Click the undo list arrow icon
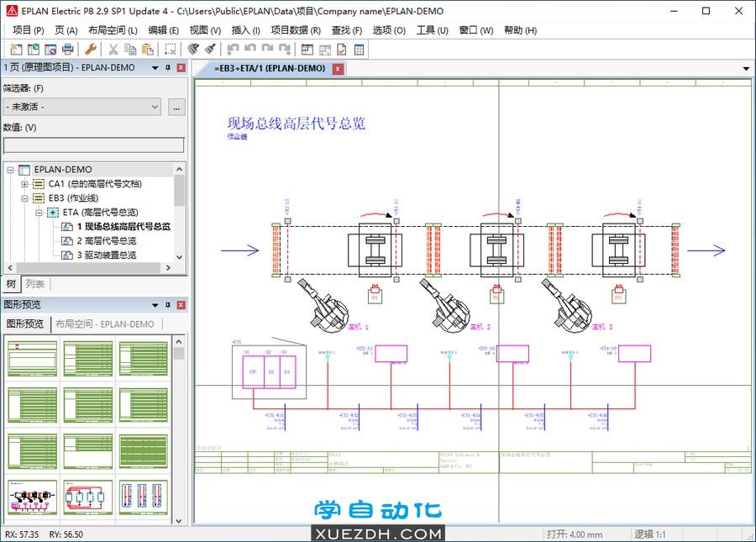 coord(250,50)
